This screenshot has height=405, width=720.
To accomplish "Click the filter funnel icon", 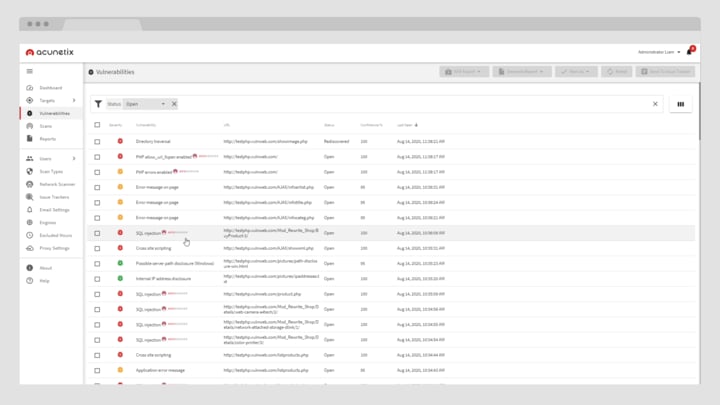I will tap(98, 104).
